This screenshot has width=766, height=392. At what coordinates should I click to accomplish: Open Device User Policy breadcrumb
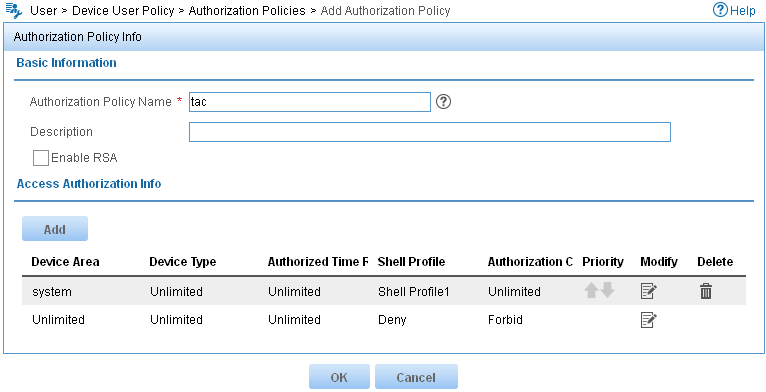[123, 11]
